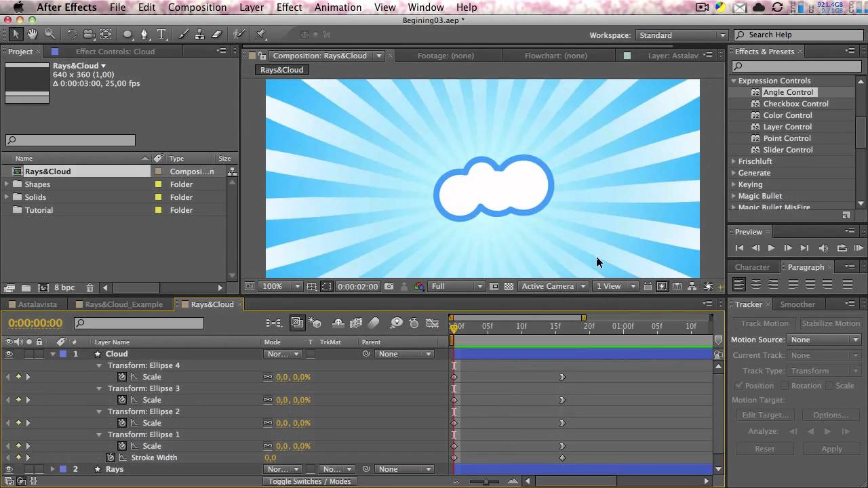868x488 pixels.
Task: Collapse the Transform: Ellipse 4 group
Action: click(99, 366)
